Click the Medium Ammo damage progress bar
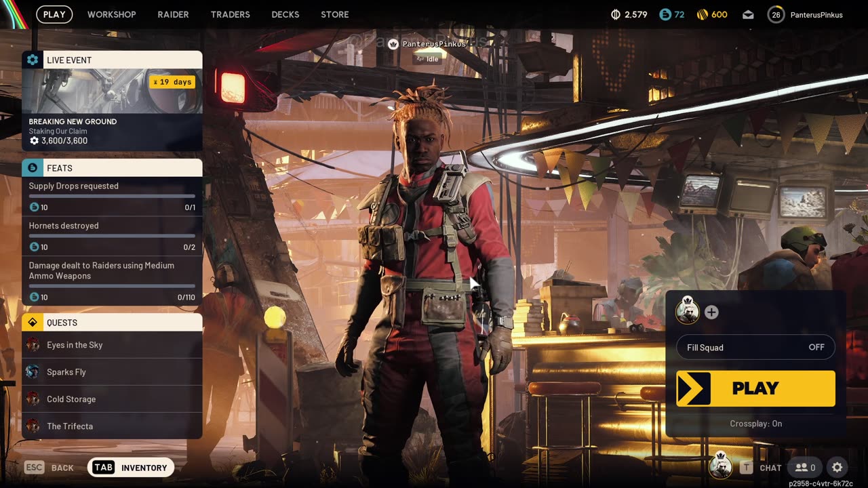Image resolution: width=868 pixels, height=488 pixels. (112, 286)
